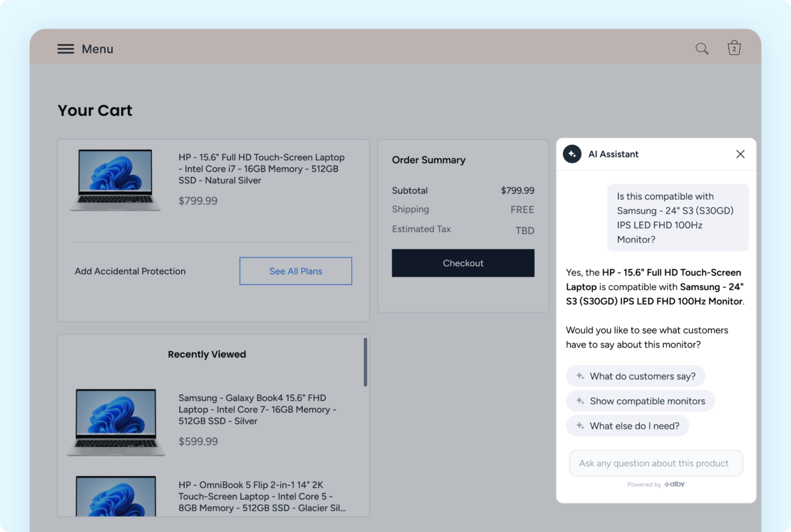The image size is (791, 532).
Task: Click sparkle icon beside What else do I need
Action: [x=580, y=426]
